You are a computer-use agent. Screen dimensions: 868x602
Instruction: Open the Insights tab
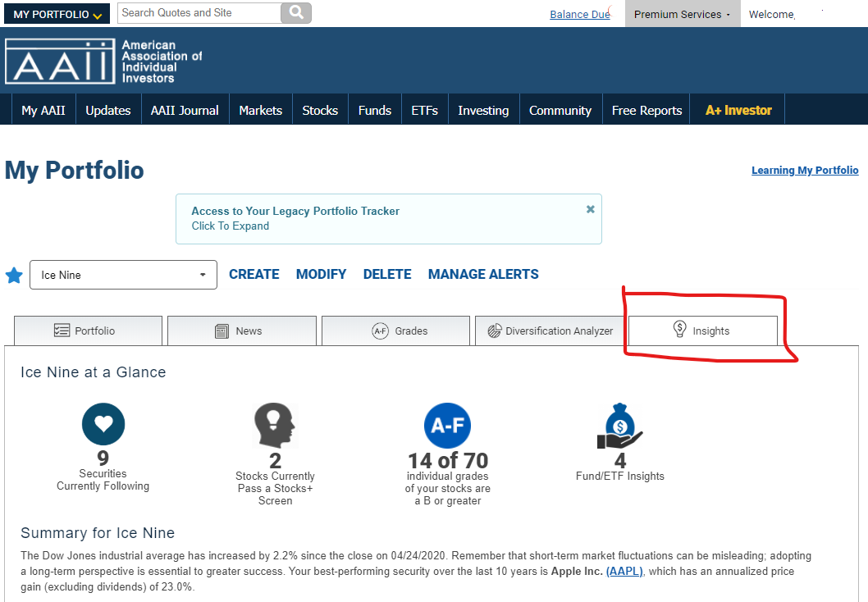703,331
